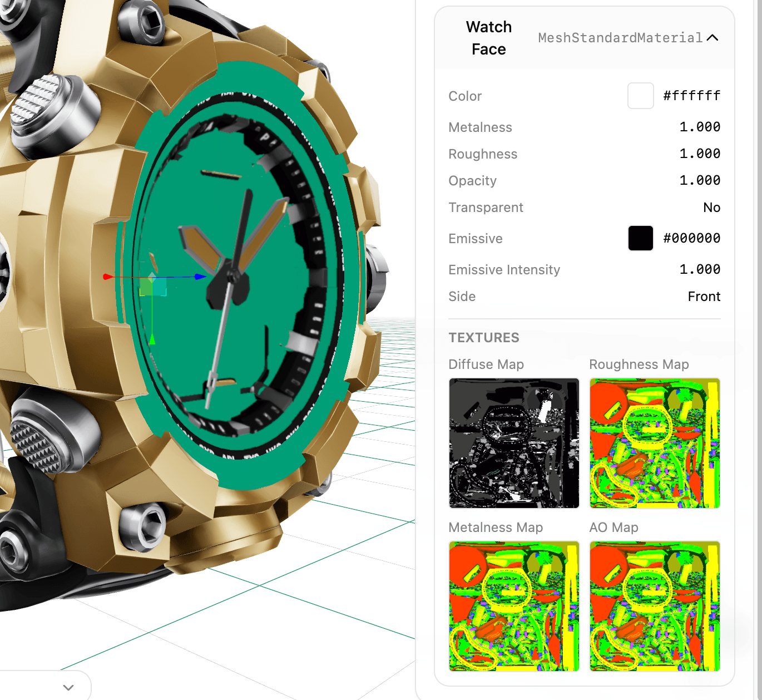Edit the Metalness value 1.000
The width and height of the screenshot is (762, 700).
click(x=699, y=127)
